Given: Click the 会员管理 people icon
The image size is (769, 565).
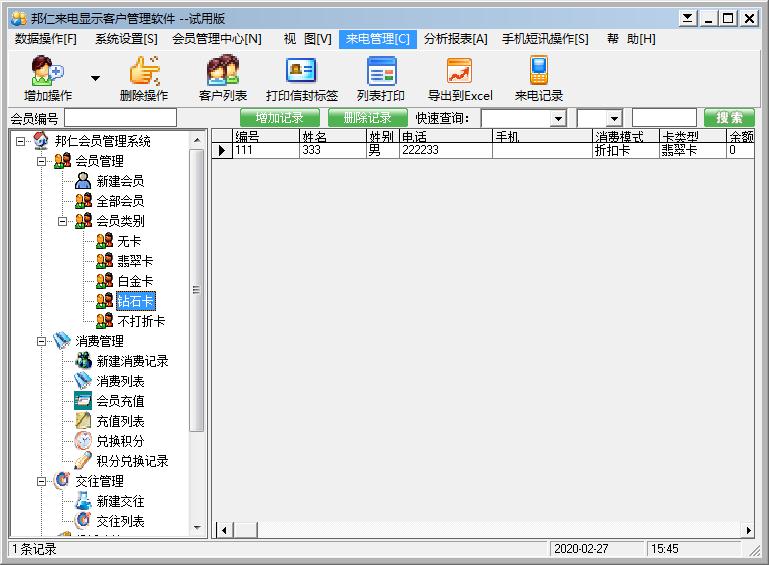Looking at the screenshot, I should coord(62,161).
